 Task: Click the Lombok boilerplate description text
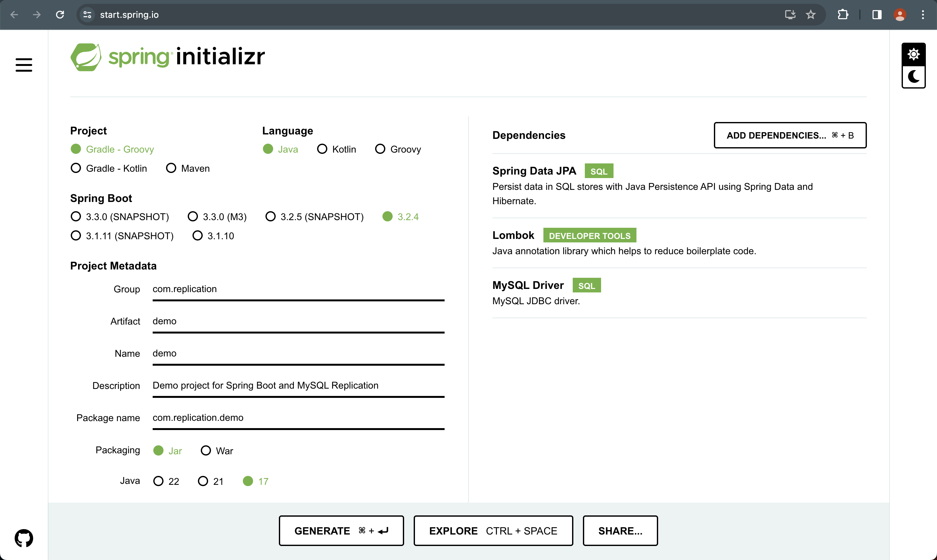tap(624, 251)
